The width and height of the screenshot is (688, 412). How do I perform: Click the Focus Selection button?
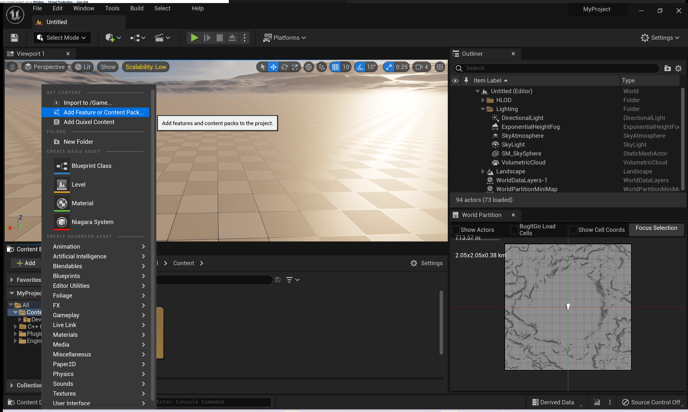(x=656, y=229)
